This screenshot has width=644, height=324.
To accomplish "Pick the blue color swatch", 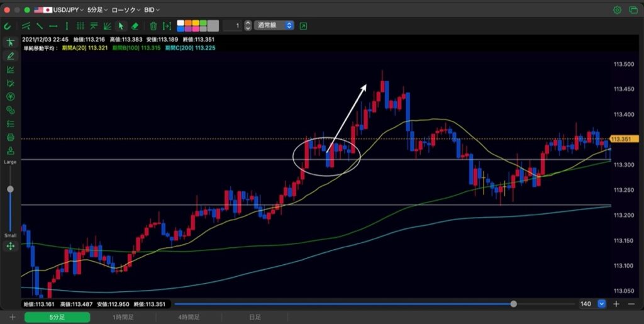I will coord(180,29).
